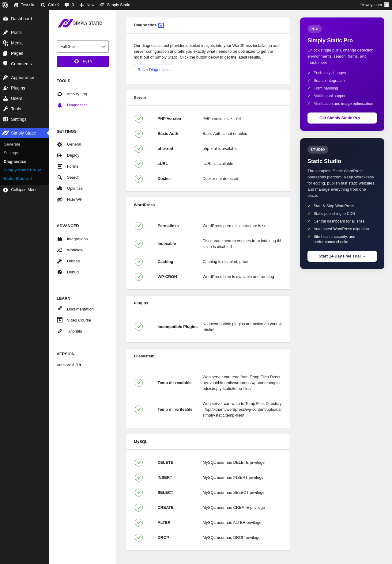392x564 pixels.
Task: Click the Diagnostics bell icon
Action: tap(60, 105)
